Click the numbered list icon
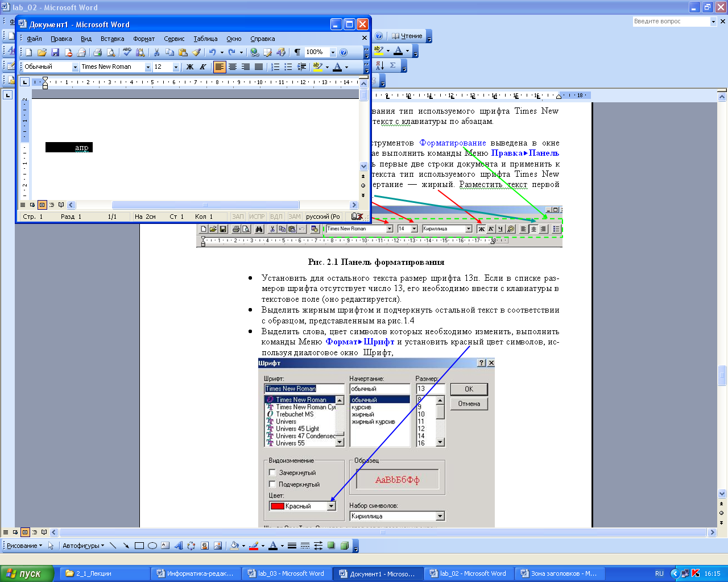Screen dimensions: 728x582 coord(275,67)
